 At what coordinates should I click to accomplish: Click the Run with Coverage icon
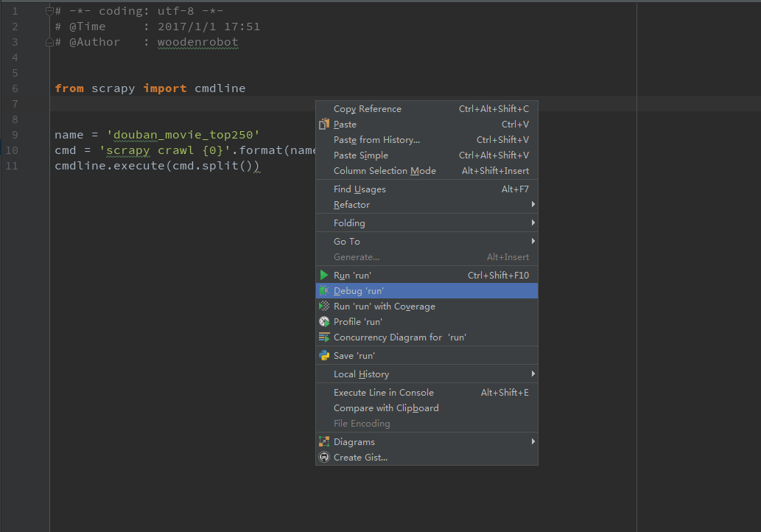pos(324,307)
